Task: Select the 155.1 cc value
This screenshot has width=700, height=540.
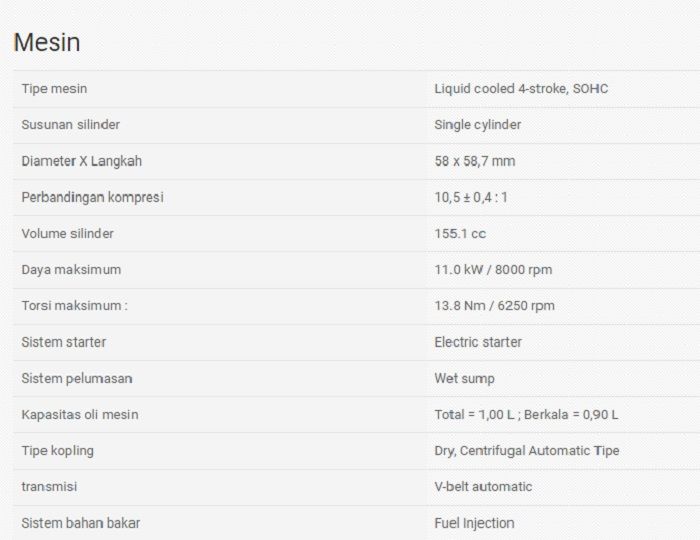Action: tap(460, 233)
